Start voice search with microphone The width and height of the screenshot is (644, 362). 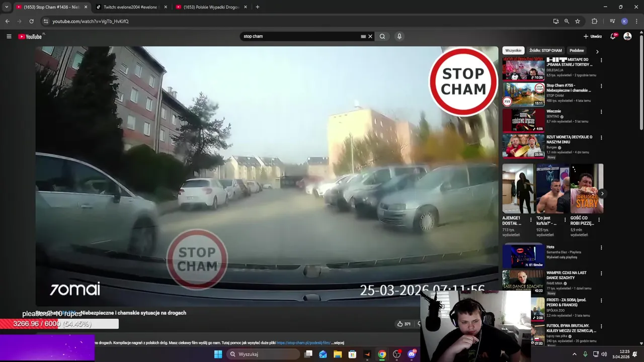point(399,36)
